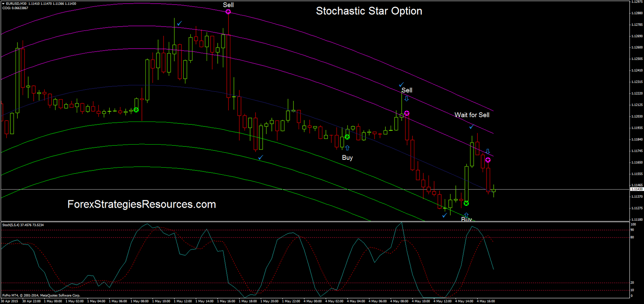
Task: Click the 4 May 00:00 time axis label
Action: [313, 301]
